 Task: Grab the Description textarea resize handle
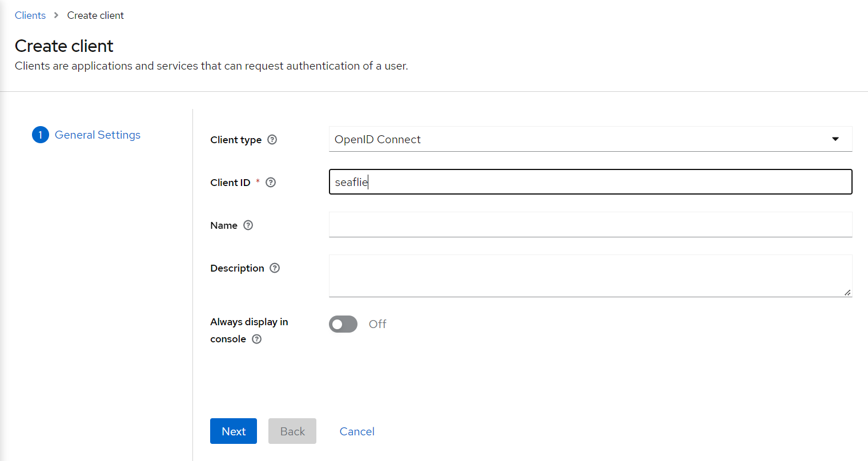[847, 293]
